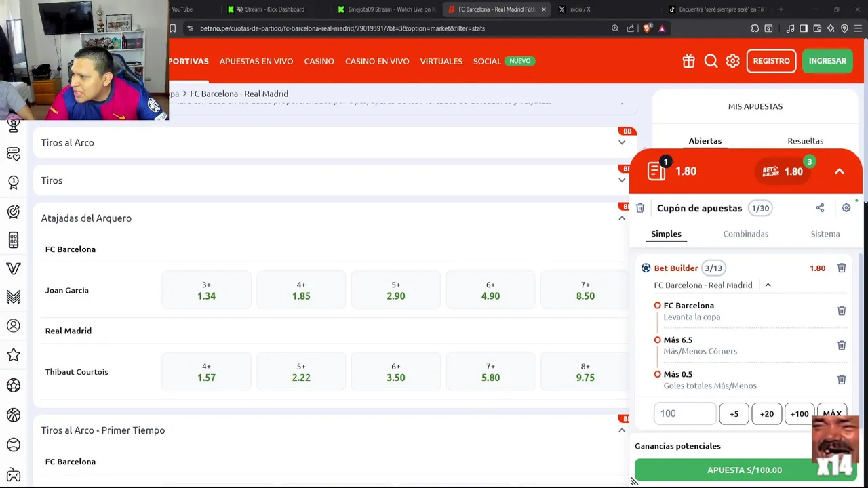Open the search magnifier in Betano header
The height and width of the screenshot is (488, 868).
(x=711, y=61)
